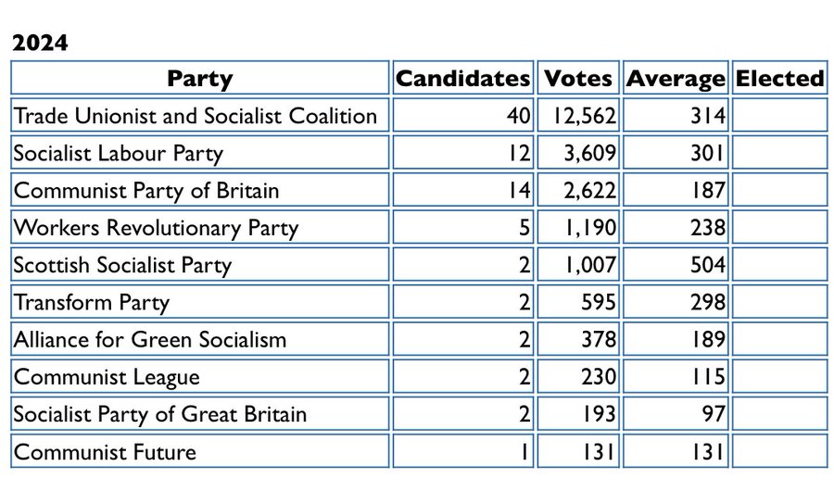Click the Party column header
Screen dimensions: 834x504
coord(200,78)
